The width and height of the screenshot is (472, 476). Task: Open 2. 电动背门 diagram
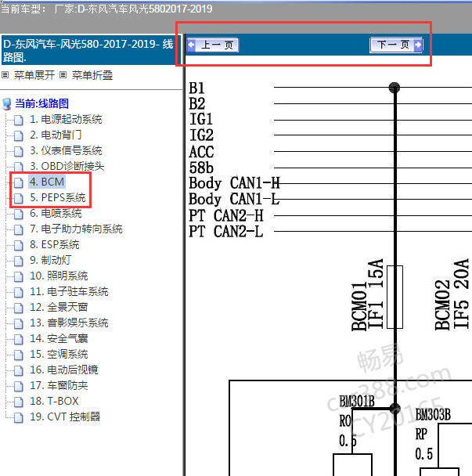[56, 135]
